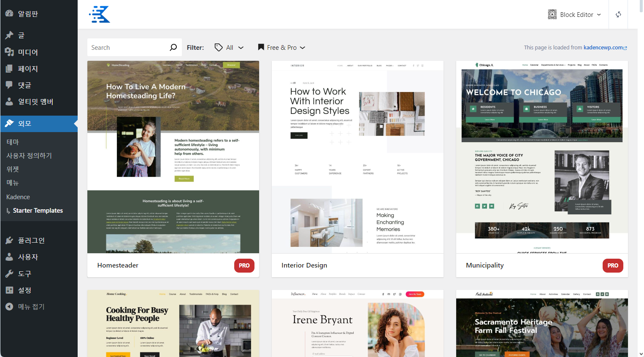Click the PRO badge on Municipality card
644x357 pixels.
(613, 265)
